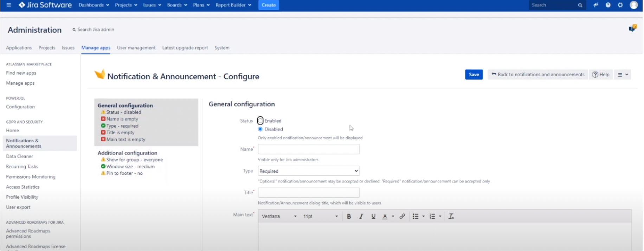Open the Plans dropdown menu

pyautogui.click(x=201, y=5)
